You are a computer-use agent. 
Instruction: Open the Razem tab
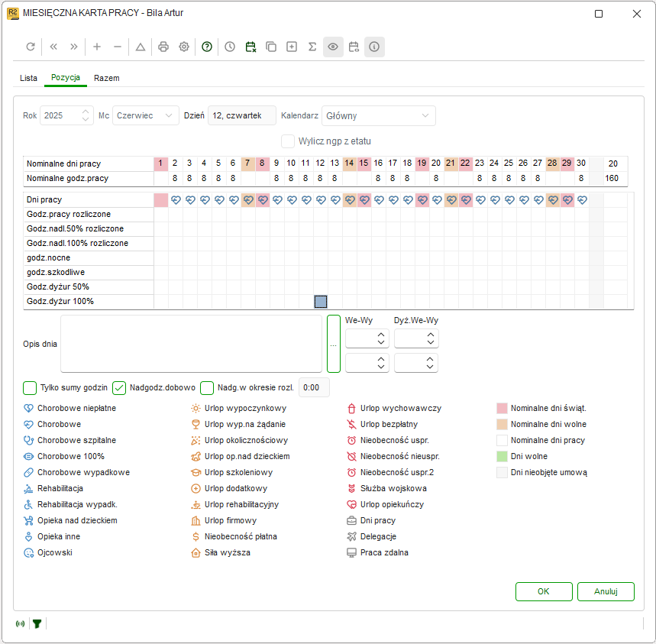click(x=107, y=78)
